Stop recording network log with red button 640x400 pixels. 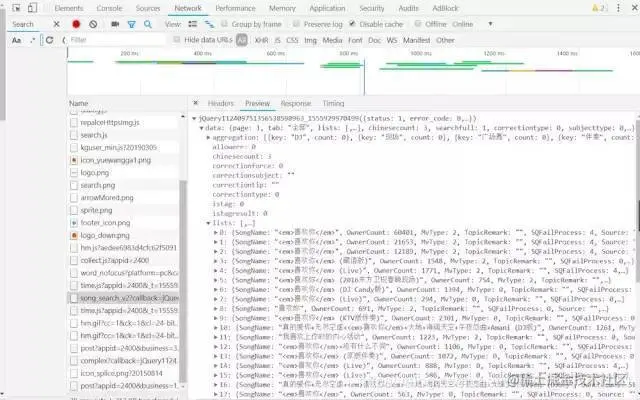click(x=76, y=24)
